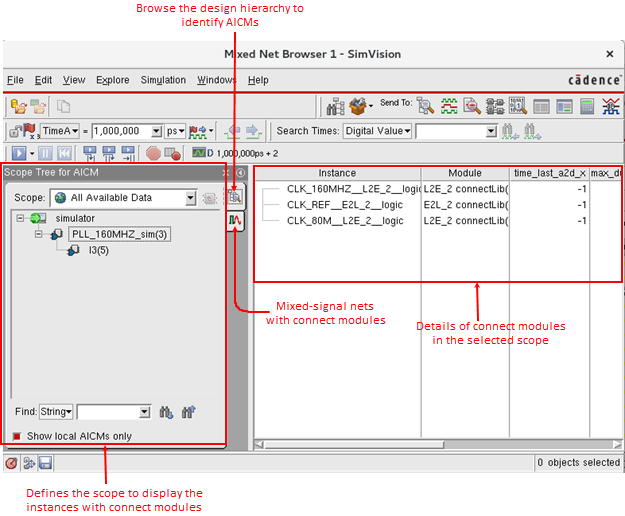
Task: Click the second simulation step icon
Action: coord(108,153)
